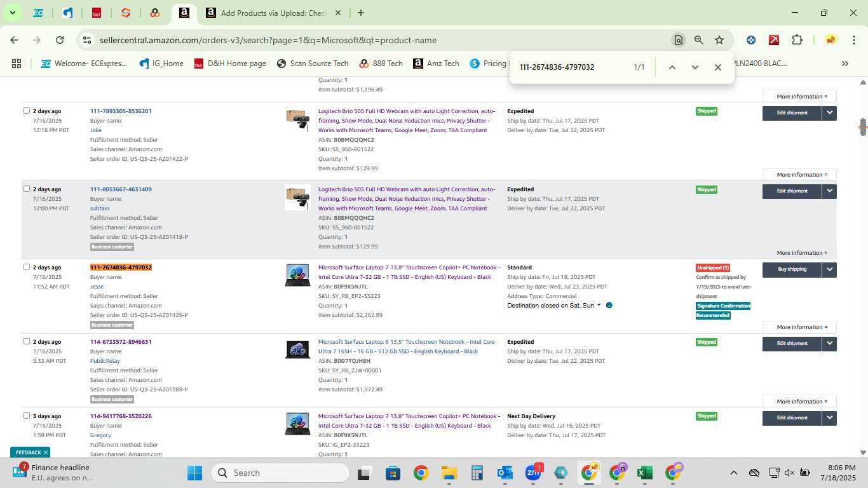The width and height of the screenshot is (868, 488).
Task: Open the apps grid in bookmarks bar
Action: coord(17,64)
